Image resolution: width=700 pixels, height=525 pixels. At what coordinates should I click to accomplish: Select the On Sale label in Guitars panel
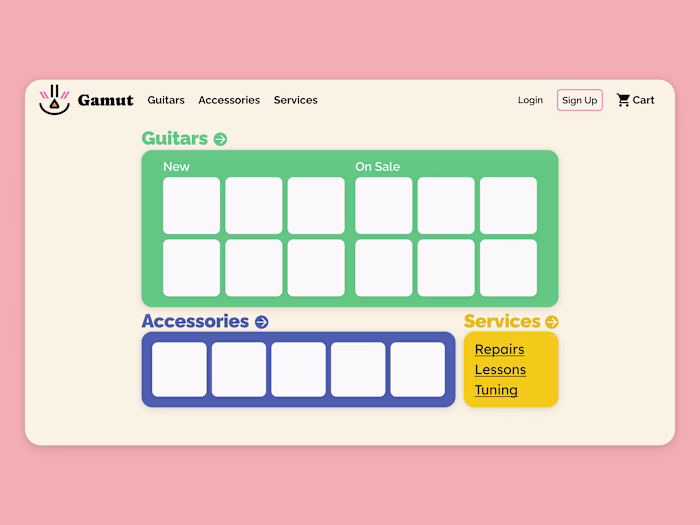tap(378, 167)
